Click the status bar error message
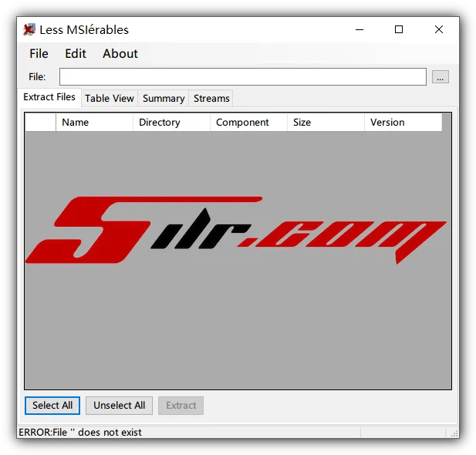476x455 pixels. (80, 432)
